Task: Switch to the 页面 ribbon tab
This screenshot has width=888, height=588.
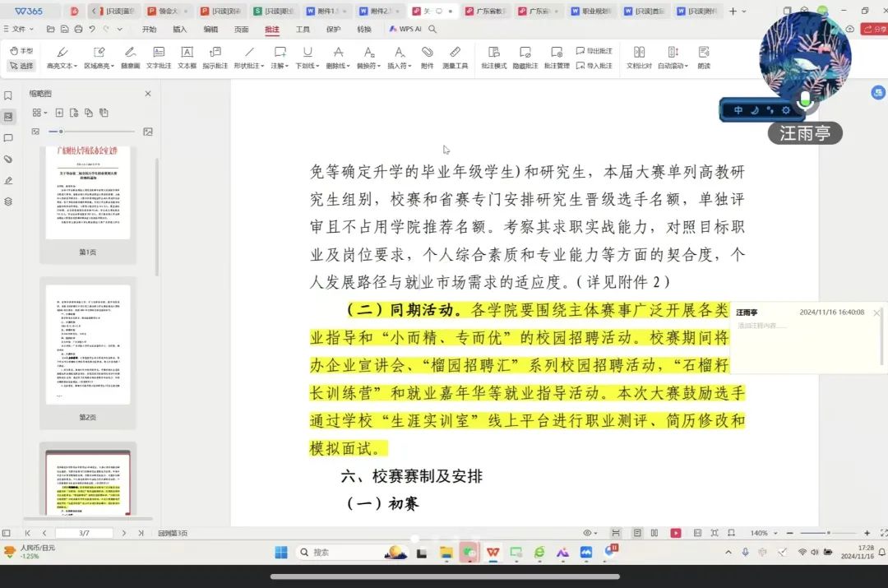Action: (241, 29)
